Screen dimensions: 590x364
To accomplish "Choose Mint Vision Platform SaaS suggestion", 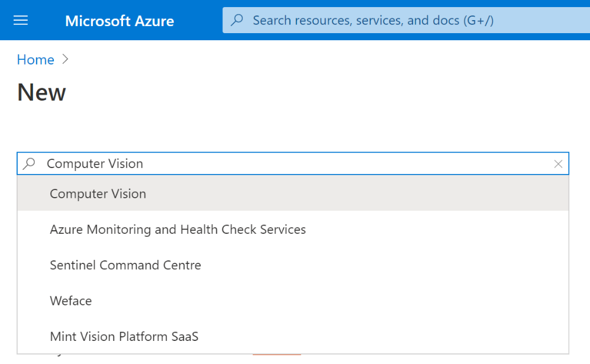I will point(293,336).
